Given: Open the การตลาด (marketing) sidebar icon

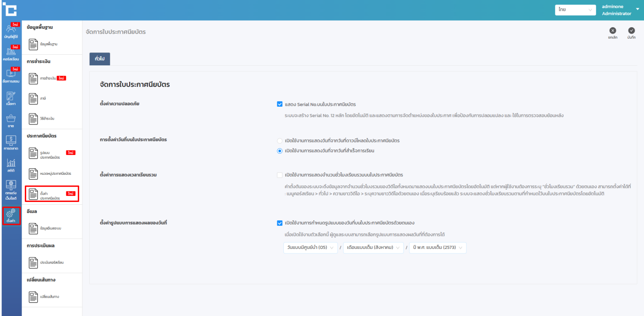Looking at the screenshot, I should click(x=11, y=143).
